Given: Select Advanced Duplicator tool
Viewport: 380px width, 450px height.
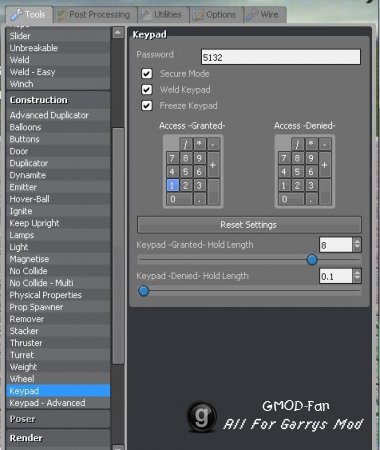Looking at the screenshot, I should point(58,115).
